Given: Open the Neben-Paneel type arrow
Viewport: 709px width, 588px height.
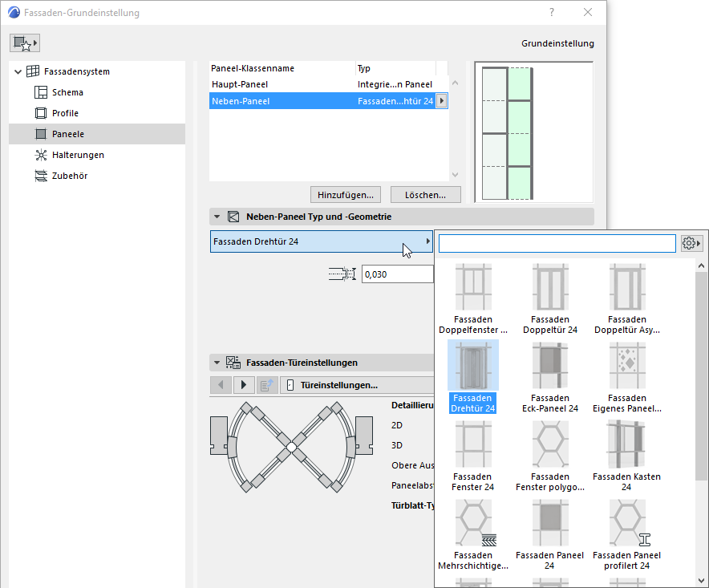Looking at the screenshot, I should tap(442, 101).
